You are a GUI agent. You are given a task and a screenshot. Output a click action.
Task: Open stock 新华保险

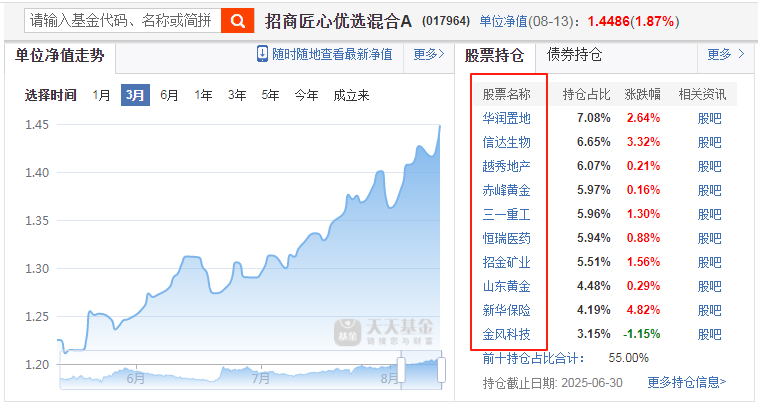tap(506, 310)
